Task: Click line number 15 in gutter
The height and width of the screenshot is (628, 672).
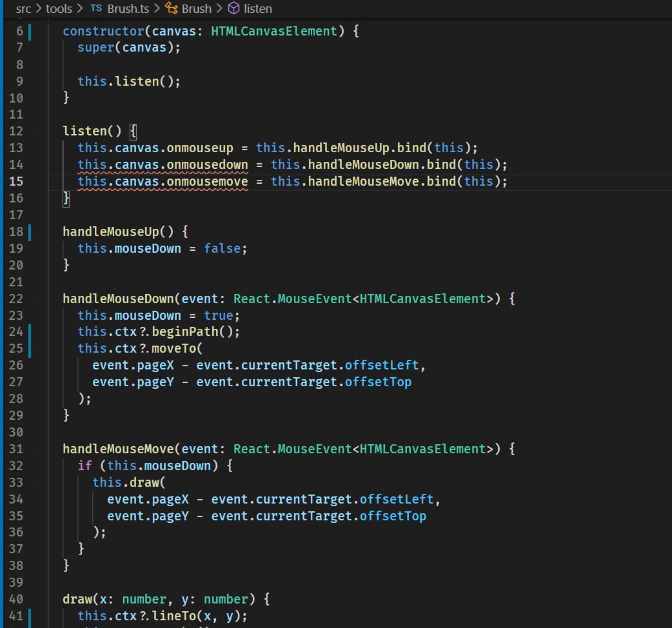Action: point(16,182)
